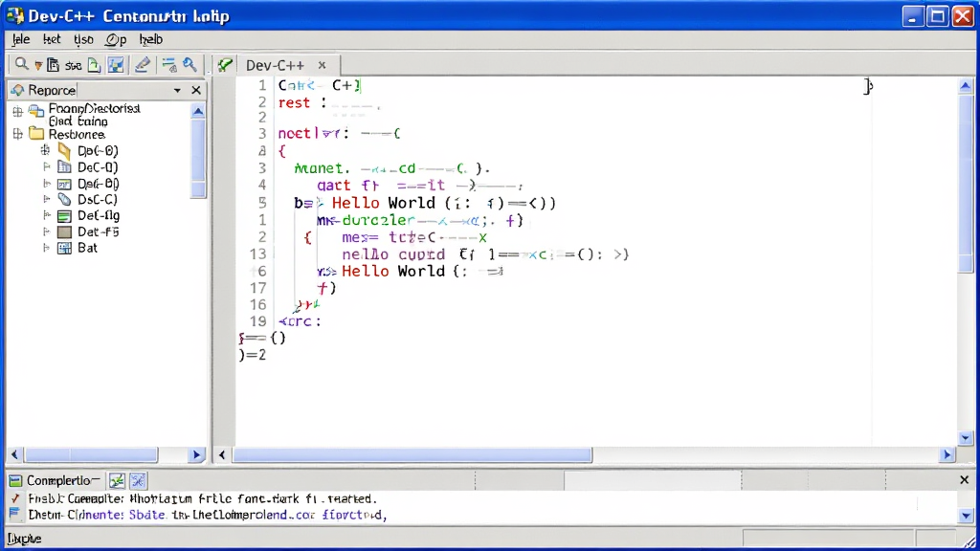
Task: Click the gray magnifier search toolbar icon
Action: pyautogui.click(x=22, y=64)
